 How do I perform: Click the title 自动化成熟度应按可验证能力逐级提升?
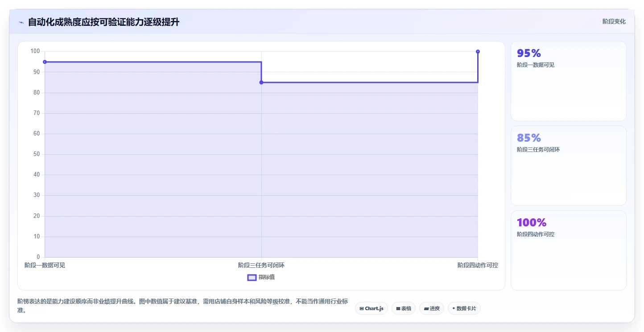pos(103,22)
